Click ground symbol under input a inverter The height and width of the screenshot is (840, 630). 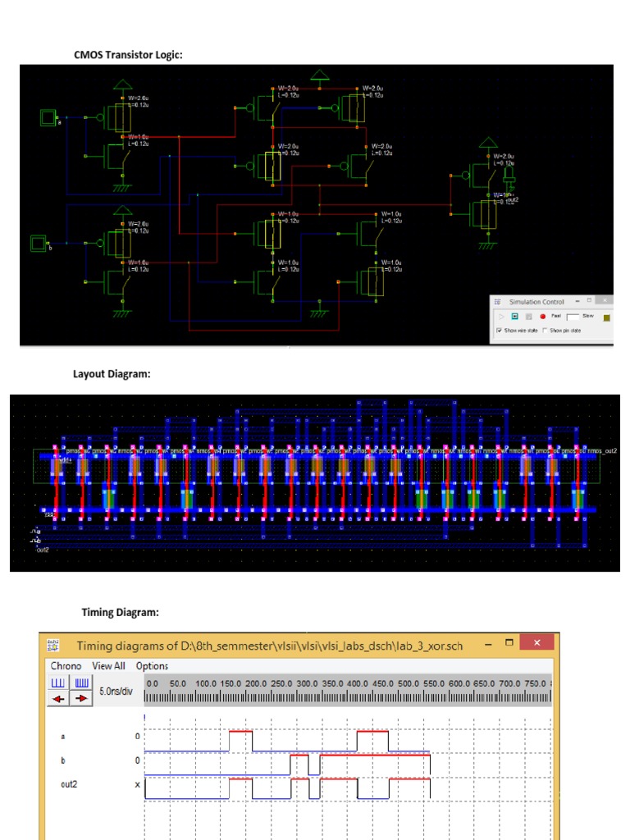tap(122, 188)
